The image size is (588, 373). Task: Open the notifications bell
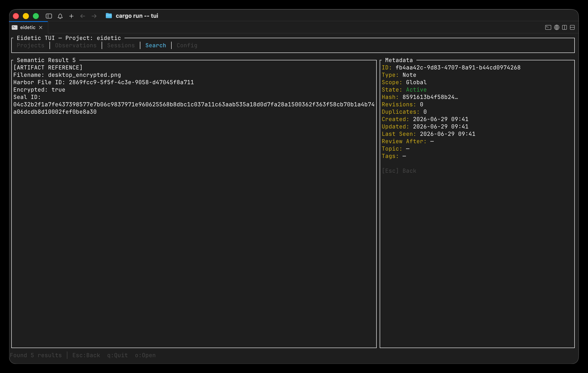coord(60,16)
